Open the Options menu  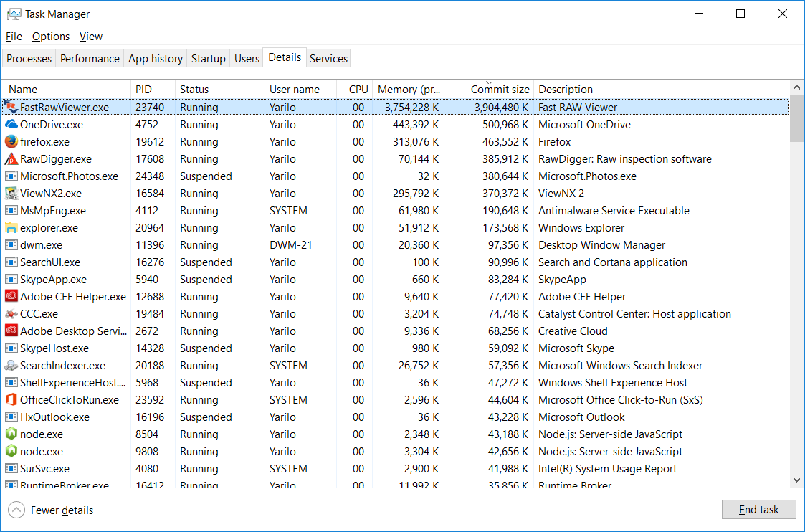(x=51, y=37)
